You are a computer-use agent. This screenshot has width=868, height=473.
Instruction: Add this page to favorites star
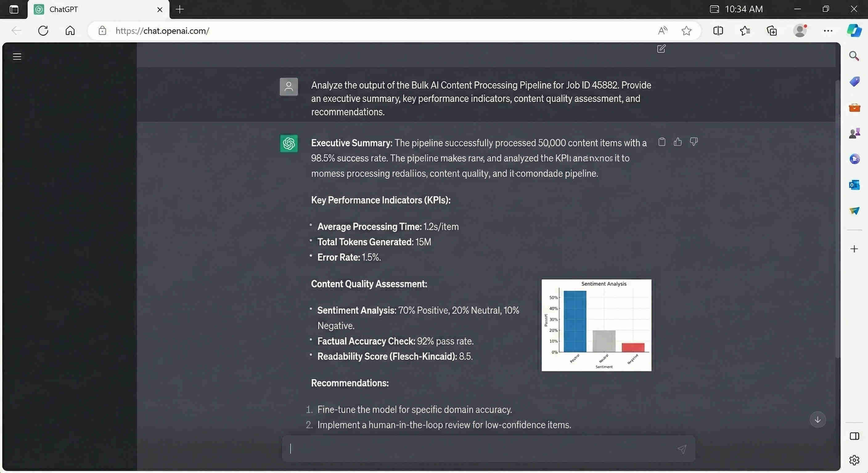coord(686,30)
